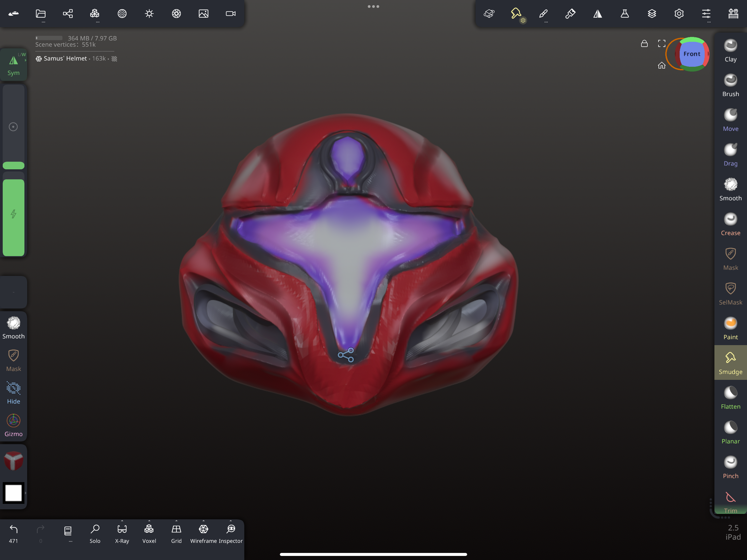Toggle the Inspector view
The image size is (747, 560).
pyautogui.click(x=231, y=534)
